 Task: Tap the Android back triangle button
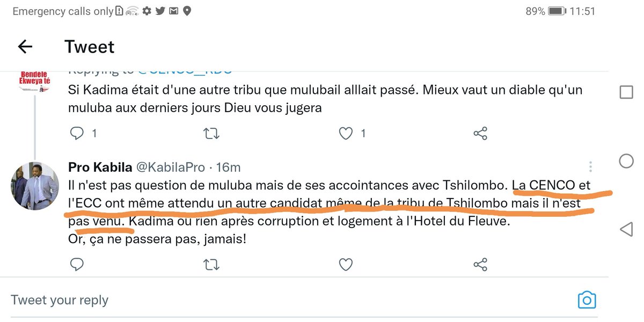click(x=626, y=230)
